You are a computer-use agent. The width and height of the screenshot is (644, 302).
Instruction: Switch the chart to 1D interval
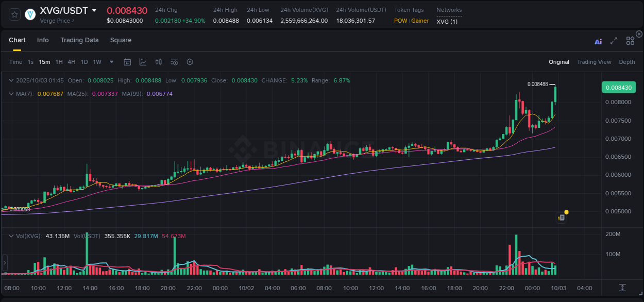(x=84, y=62)
